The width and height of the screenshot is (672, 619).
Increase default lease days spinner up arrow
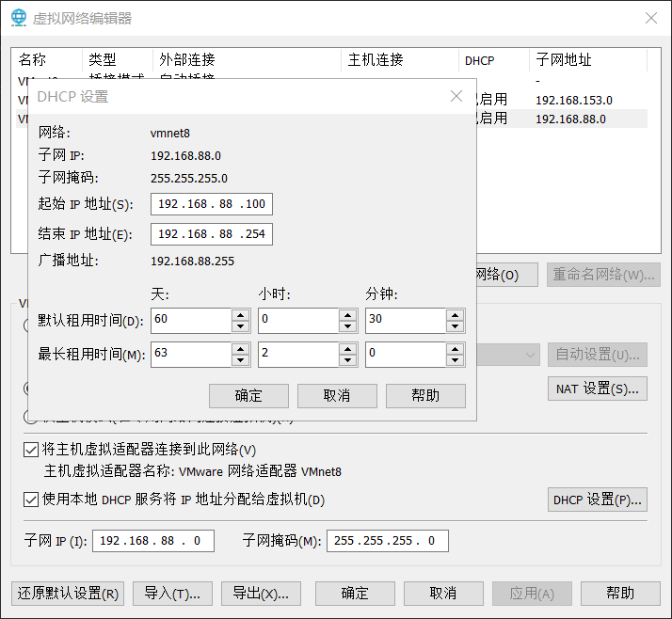[240, 314]
